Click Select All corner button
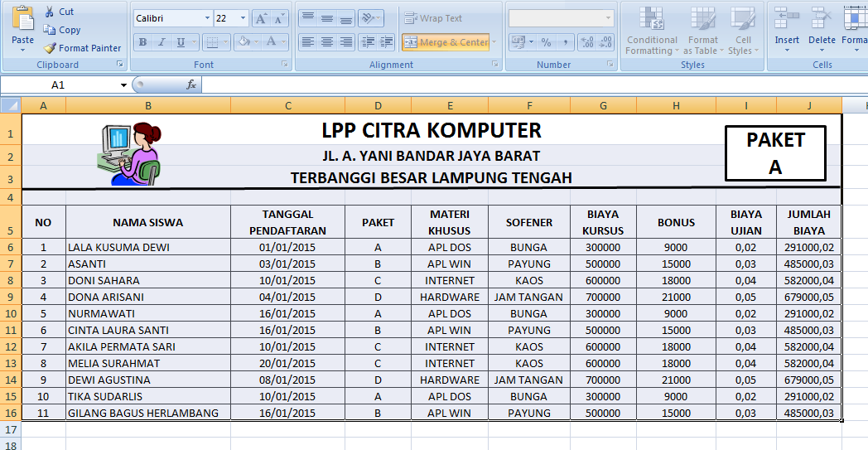Screen dimensions: 868x450 coord(11,105)
